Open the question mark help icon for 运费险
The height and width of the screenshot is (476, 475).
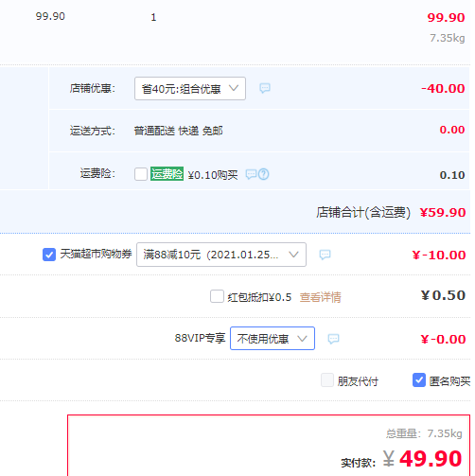point(264,174)
